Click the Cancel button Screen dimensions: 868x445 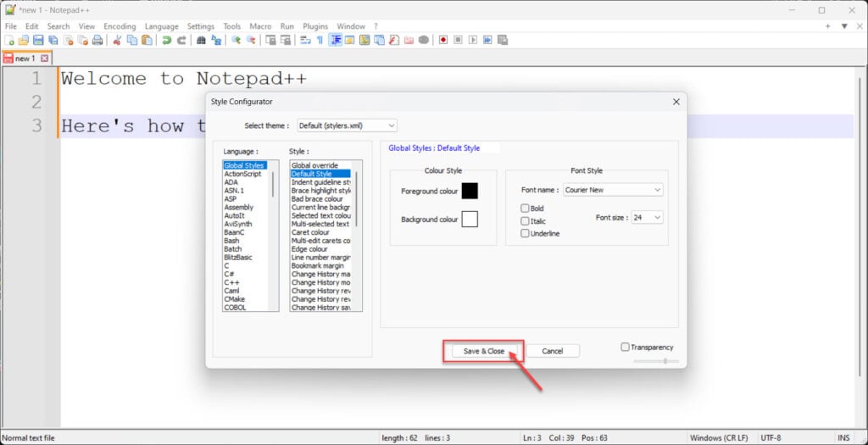553,351
